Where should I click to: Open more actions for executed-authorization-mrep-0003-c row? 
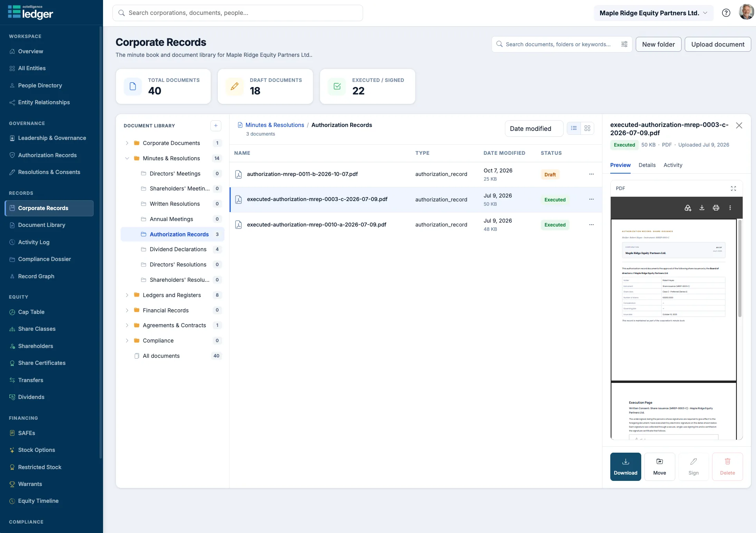[591, 199]
